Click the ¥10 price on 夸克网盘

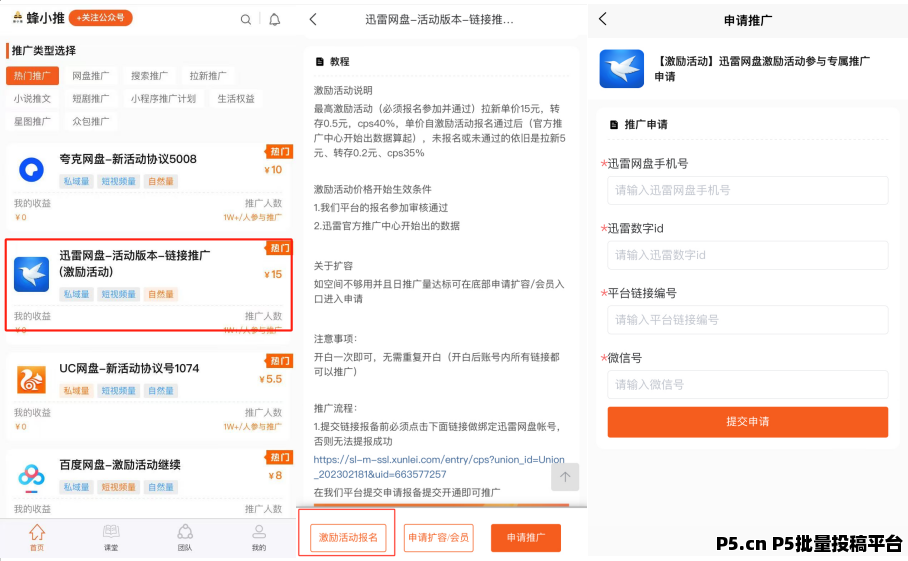(273, 170)
